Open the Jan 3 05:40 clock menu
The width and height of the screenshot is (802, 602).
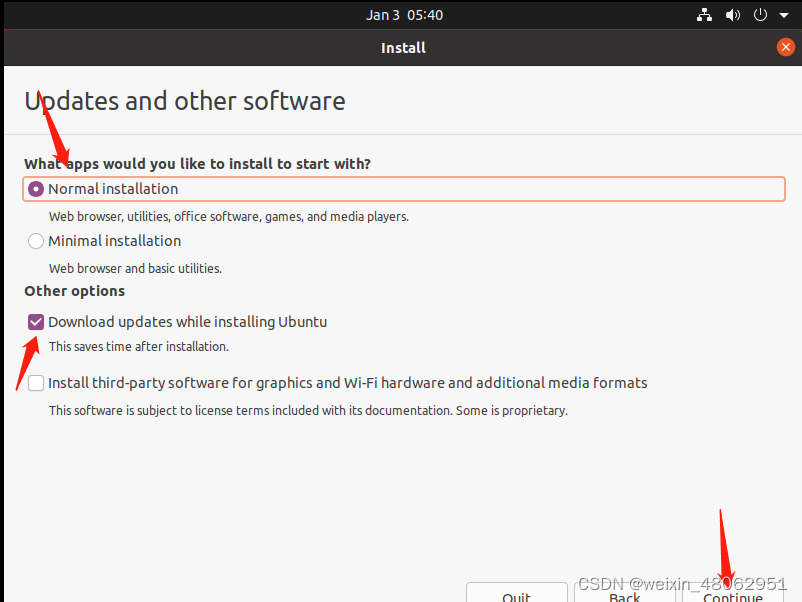404,15
